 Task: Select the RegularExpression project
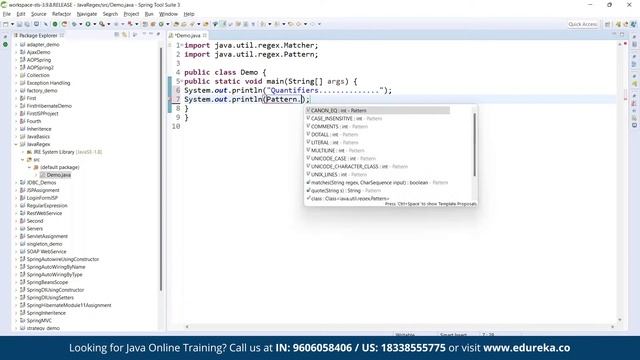(47, 206)
